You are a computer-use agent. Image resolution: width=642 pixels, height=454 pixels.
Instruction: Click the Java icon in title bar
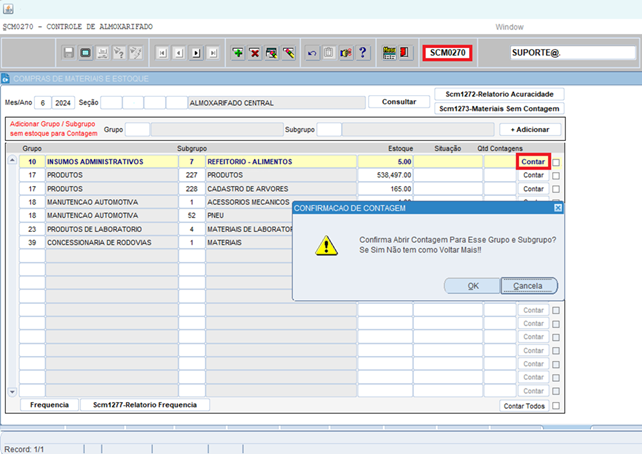[x=8, y=8]
